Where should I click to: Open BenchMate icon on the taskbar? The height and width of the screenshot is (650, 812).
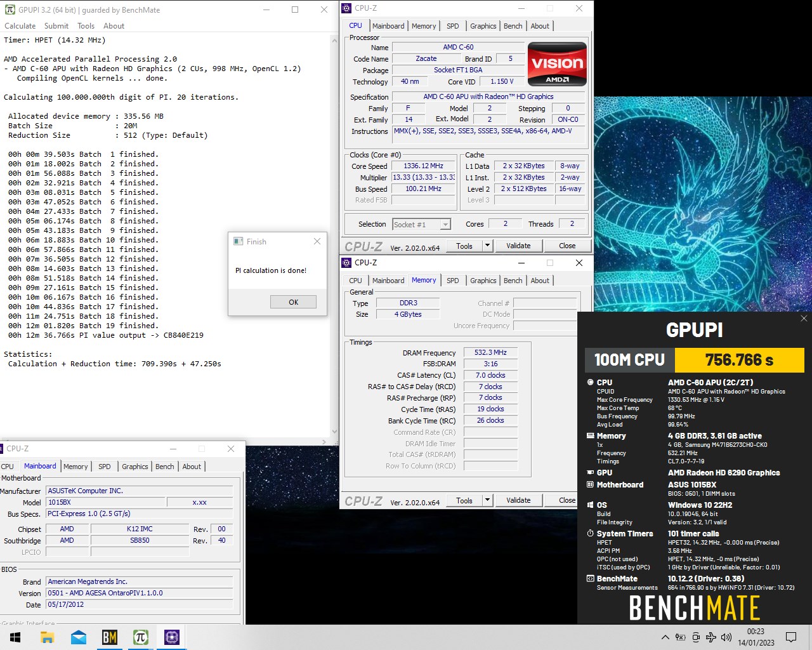pos(110,637)
